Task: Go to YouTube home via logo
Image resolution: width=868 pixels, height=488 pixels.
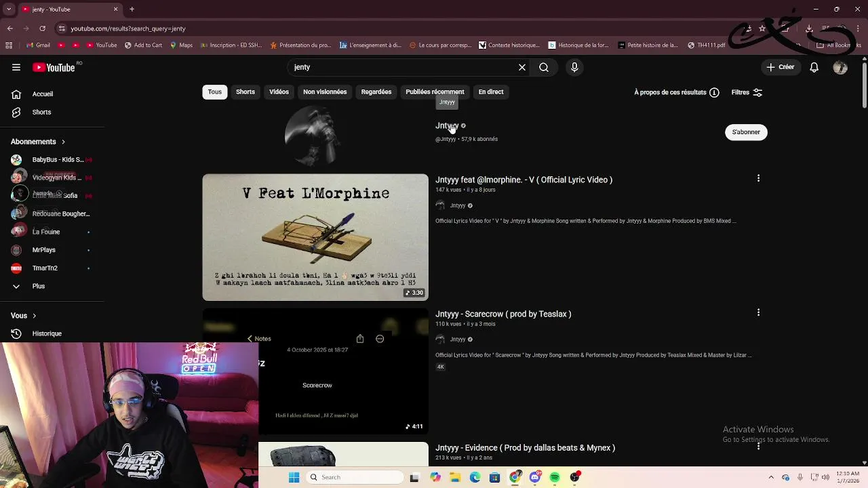Action: click(x=54, y=67)
